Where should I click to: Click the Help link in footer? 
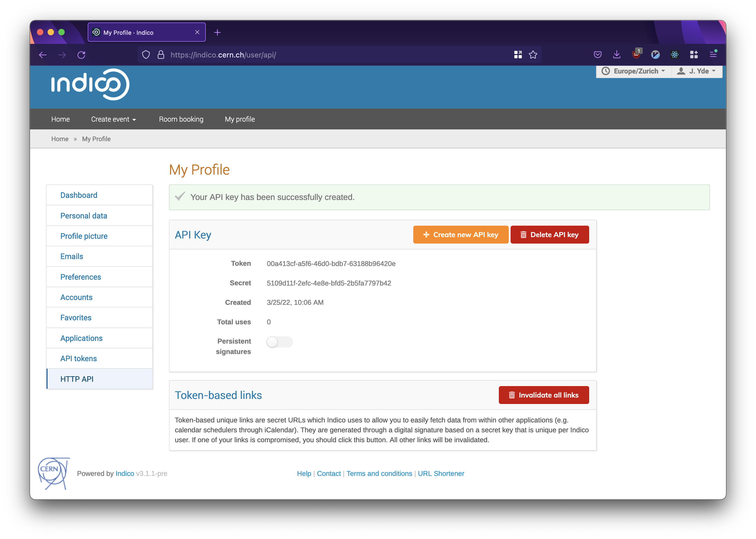[304, 473]
